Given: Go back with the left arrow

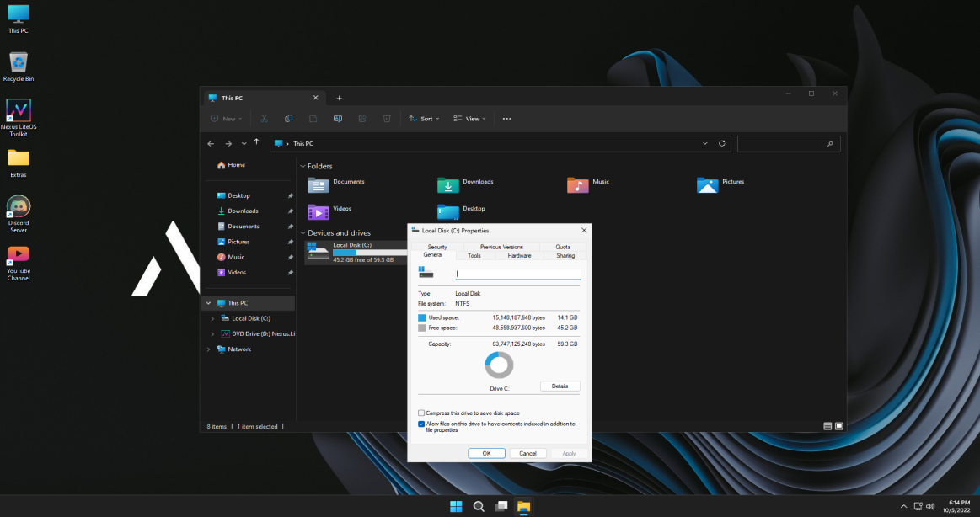Looking at the screenshot, I should point(211,144).
